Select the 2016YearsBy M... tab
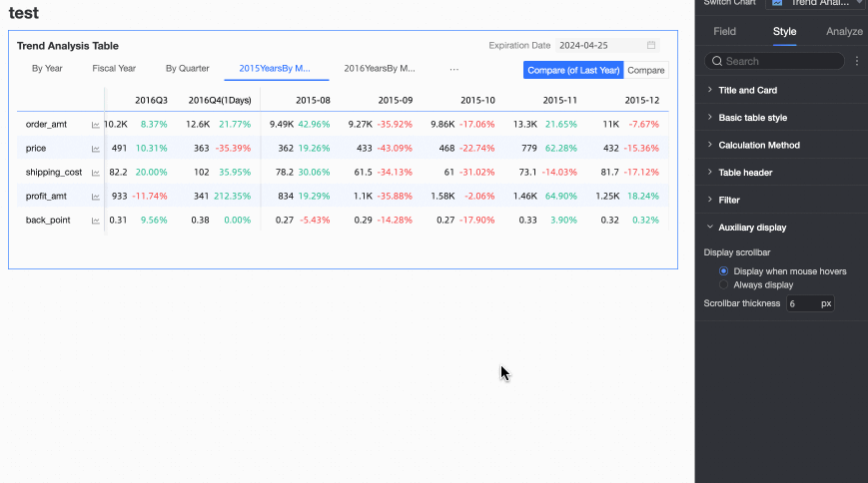Screen dimensions: 868x483 click(380, 69)
